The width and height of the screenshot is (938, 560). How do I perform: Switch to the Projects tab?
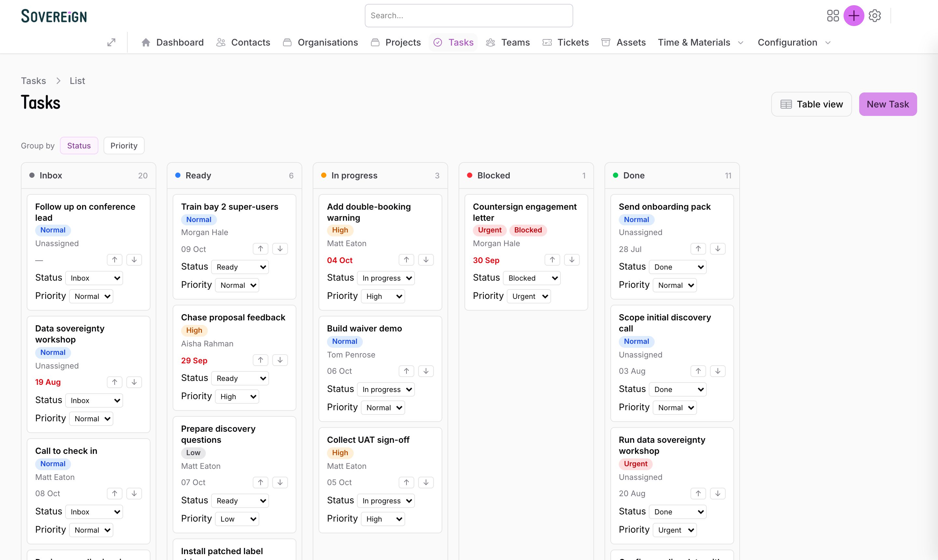(396, 42)
